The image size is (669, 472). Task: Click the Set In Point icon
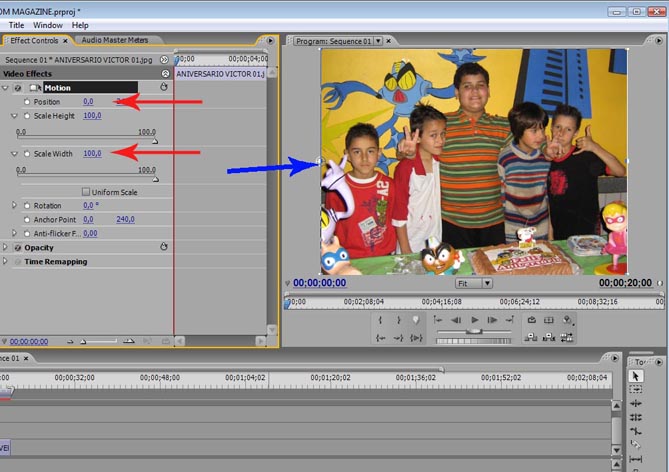(381, 320)
